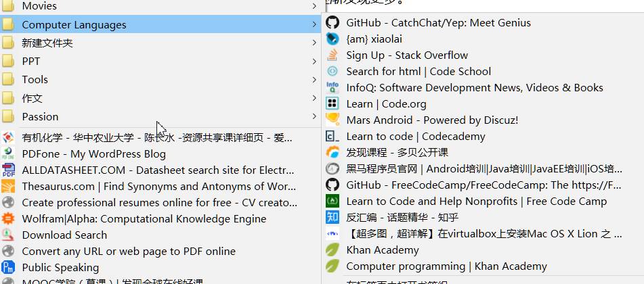This screenshot has width=644, height=284.
Task: Click the PDFone bookmark favicon
Action: point(8,154)
